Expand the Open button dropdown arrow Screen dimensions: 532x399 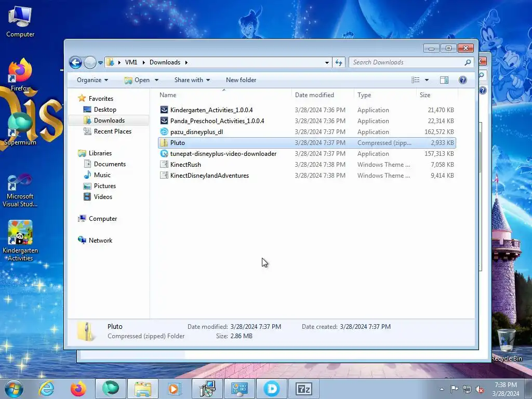[x=156, y=80]
